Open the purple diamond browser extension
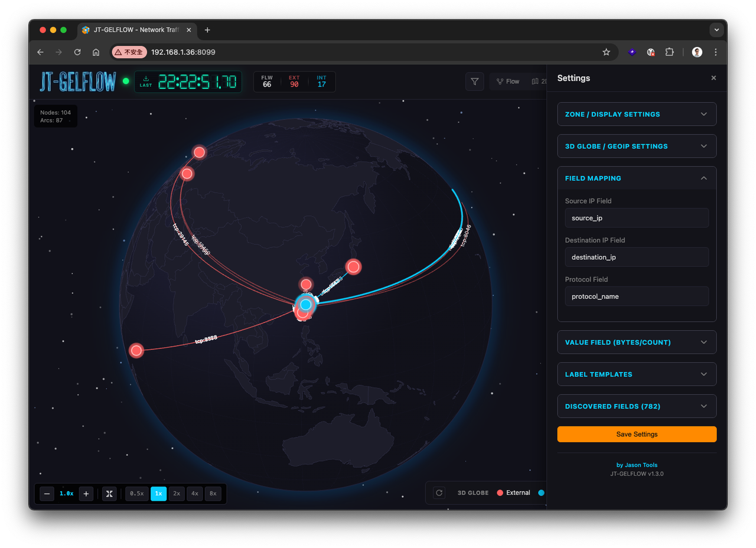The width and height of the screenshot is (756, 548). point(632,52)
